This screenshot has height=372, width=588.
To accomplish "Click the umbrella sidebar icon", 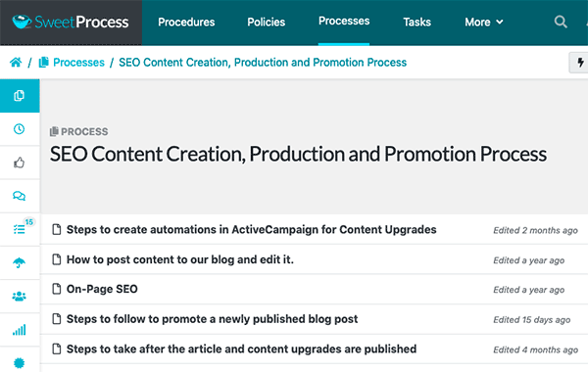I will [x=20, y=262].
